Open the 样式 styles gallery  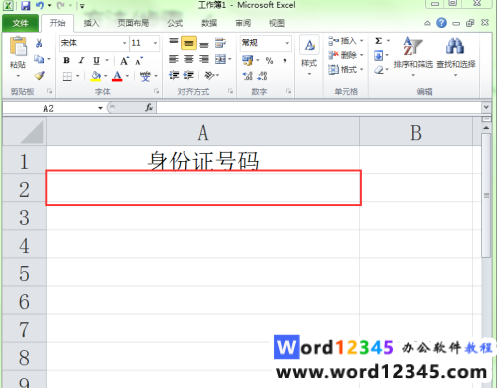(309, 55)
